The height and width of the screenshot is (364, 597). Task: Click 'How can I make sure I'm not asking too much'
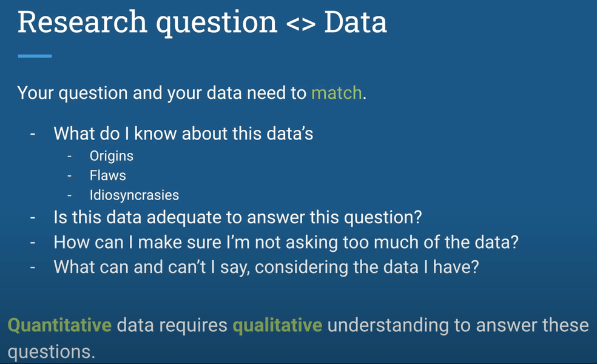(x=286, y=242)
